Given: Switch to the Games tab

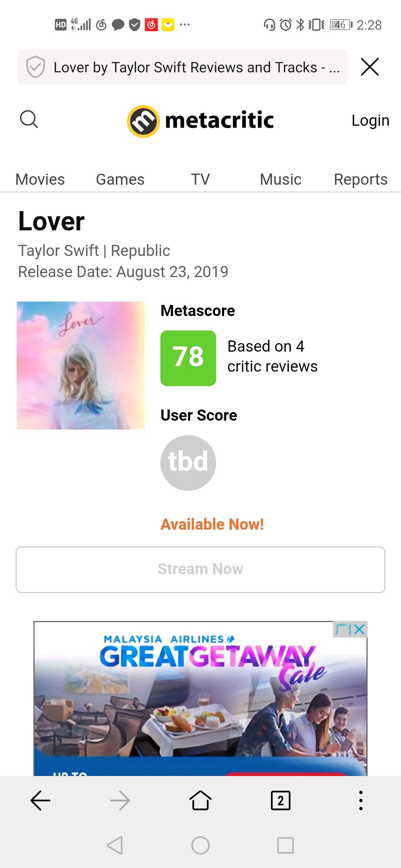Looking at the screenshot, I should [x=120, y=180].
